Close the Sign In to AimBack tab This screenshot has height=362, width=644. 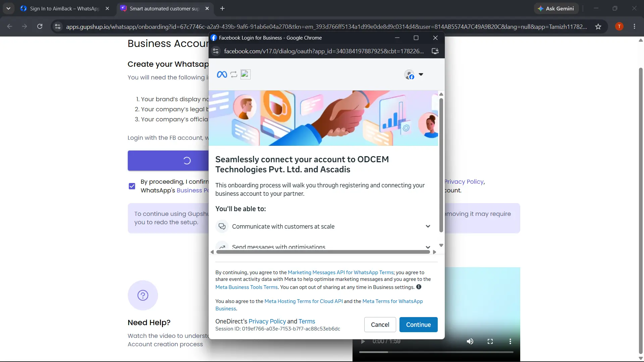point(107,8)
